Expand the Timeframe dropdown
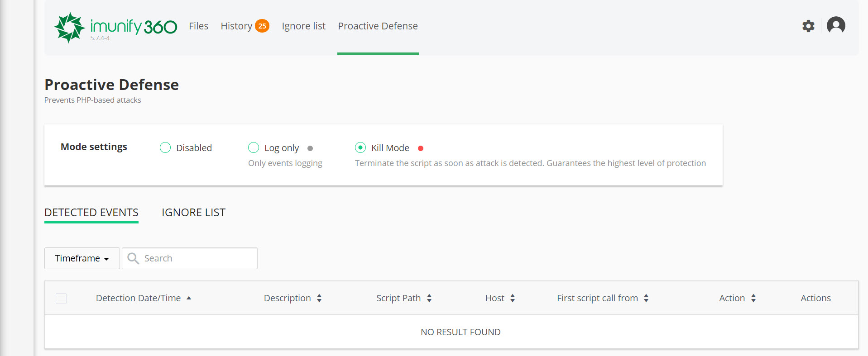 point(82,258)
